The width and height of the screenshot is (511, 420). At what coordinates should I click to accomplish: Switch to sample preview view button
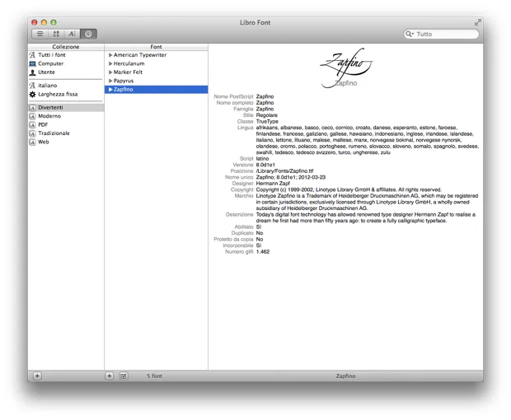click(x=40, y=34)
